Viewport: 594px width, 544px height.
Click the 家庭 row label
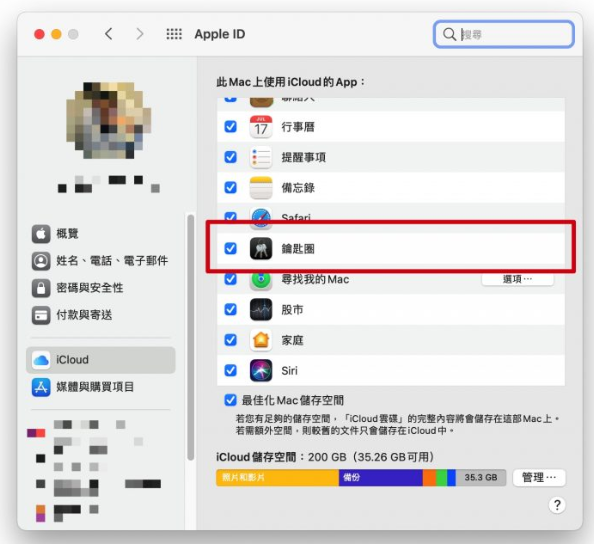pyautogui.click(x=292, y=340)
